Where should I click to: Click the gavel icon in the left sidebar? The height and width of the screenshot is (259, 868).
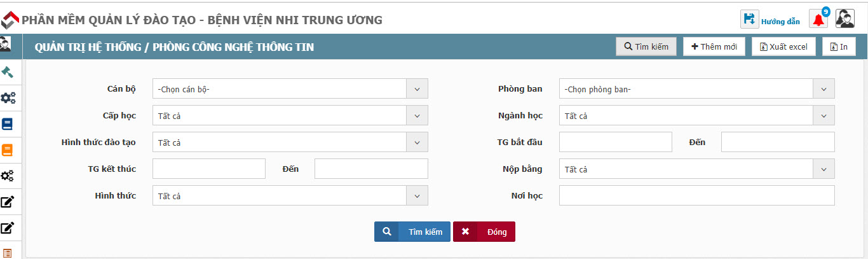(x=8, y=72)
